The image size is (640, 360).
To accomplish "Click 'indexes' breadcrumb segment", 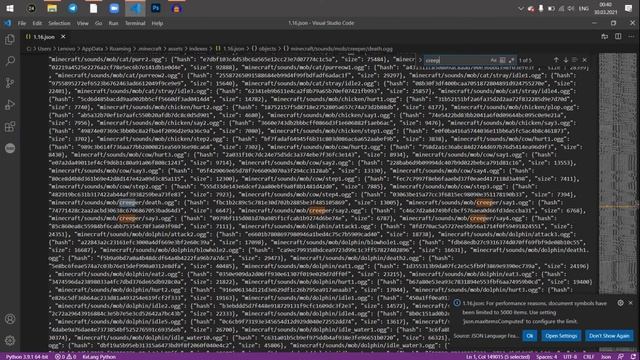I will pyautogui.click(x=198, y=49).
